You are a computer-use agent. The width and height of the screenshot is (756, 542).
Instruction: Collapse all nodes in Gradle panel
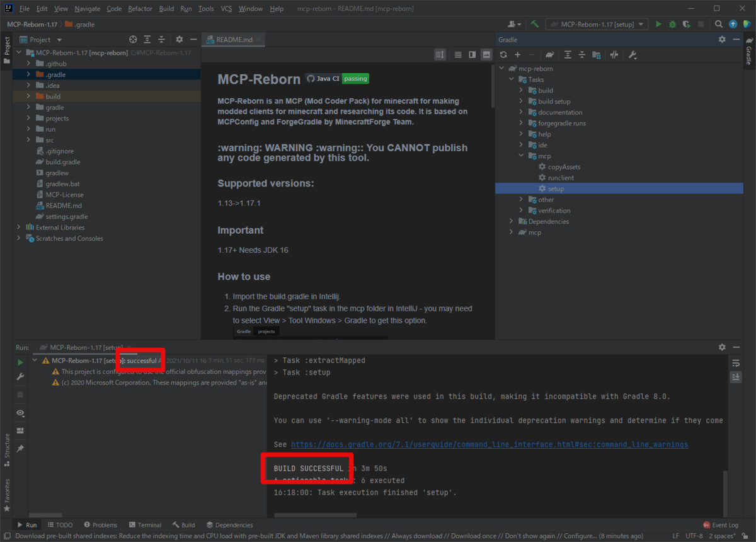pos(581,55)
